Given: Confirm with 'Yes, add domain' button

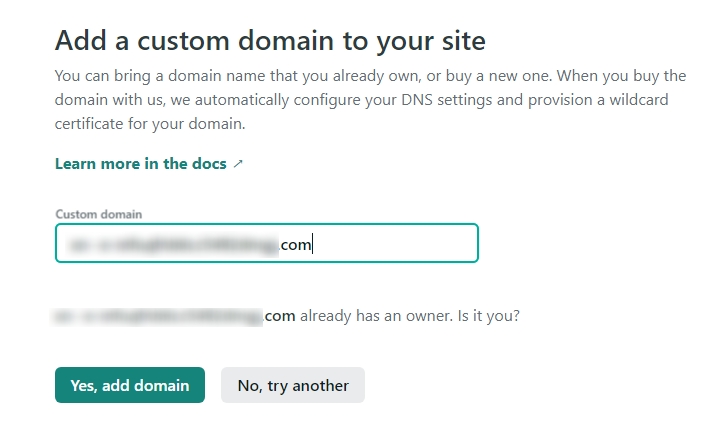Looking at the screenshot, I should pos(130,385).
